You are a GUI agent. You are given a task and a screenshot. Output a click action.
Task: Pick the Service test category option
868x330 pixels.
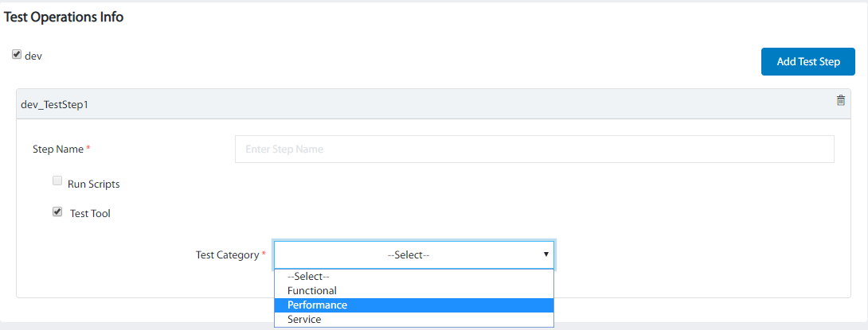tap(304, 320)
